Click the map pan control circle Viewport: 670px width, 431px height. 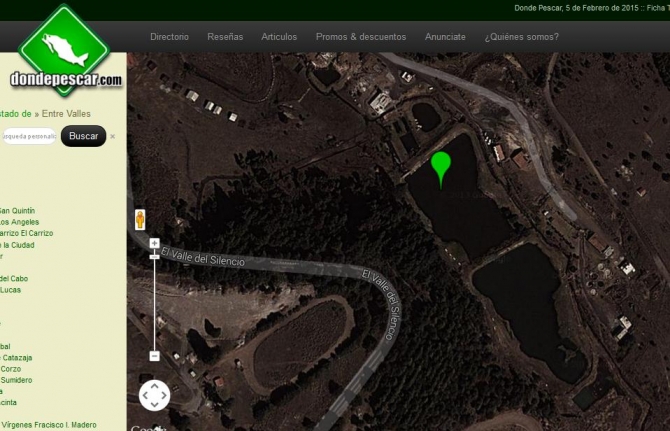click(154, 395)
